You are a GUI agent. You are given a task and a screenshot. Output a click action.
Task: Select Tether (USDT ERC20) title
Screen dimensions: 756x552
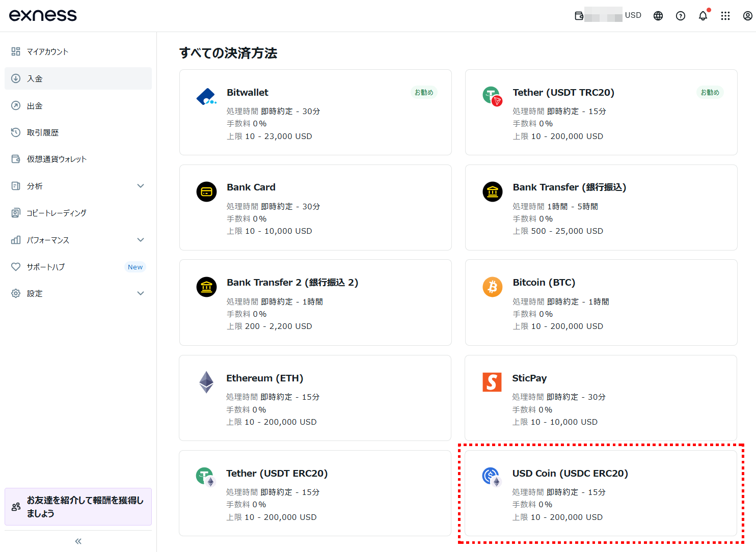pyautogui.click(x=277, y=473)
